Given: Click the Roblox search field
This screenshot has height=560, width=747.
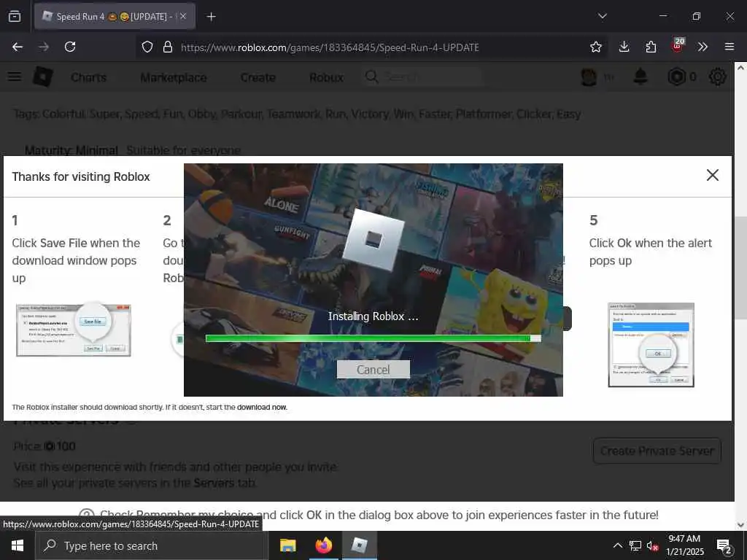Looking at the screenshot, I should pos(424,77).
